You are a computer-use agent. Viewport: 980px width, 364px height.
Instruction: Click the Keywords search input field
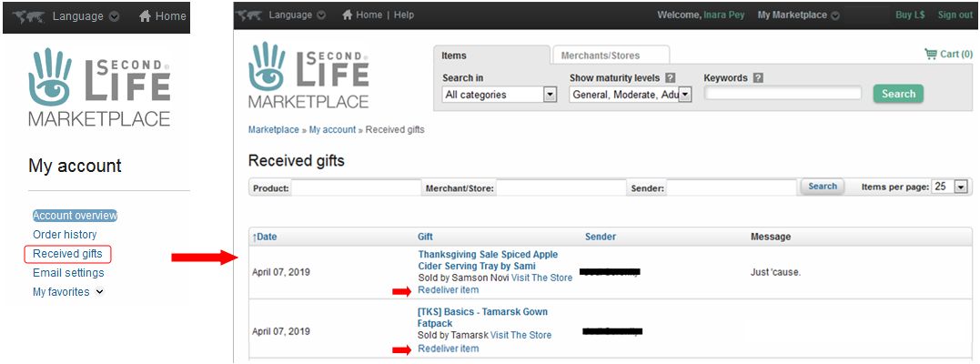coord(783,94)
